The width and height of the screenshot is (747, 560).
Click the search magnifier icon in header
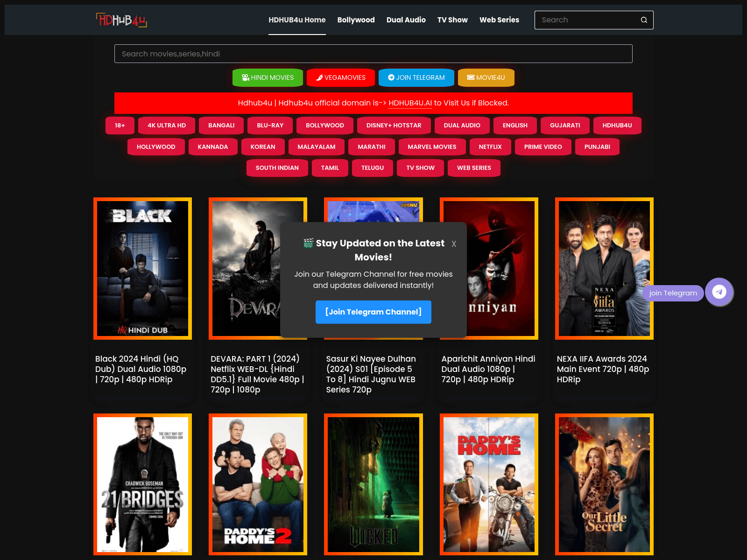[644, 20]
